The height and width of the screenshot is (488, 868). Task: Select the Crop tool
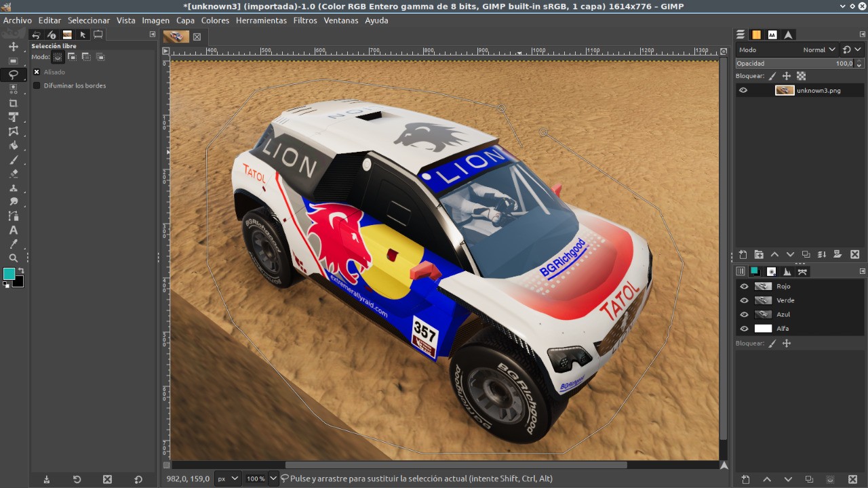tap(13, 103)
